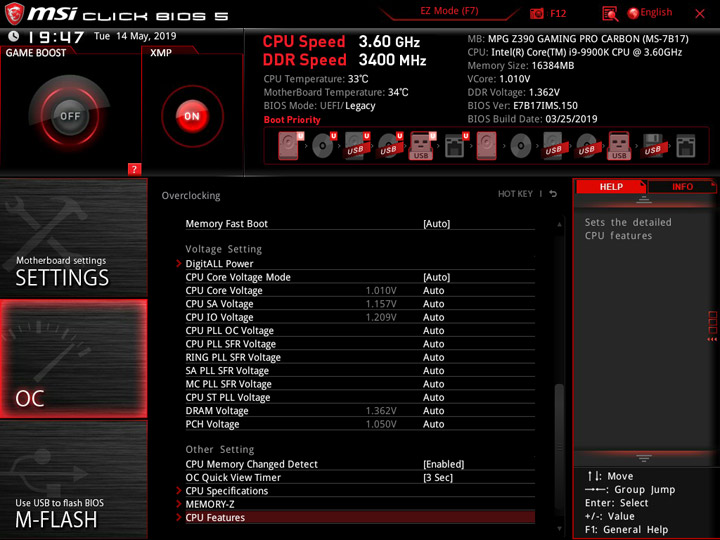Click the F12 screenshot label
Screen dimensions: 720x540
[x=558, y=13]
